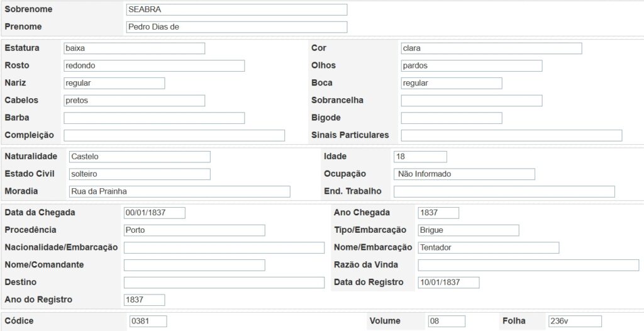Click the Data da Chegada field

click(154, 213)
